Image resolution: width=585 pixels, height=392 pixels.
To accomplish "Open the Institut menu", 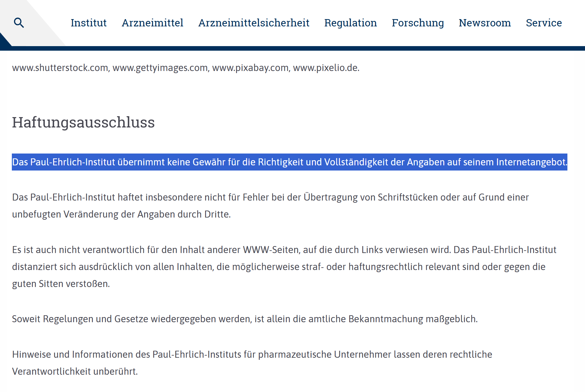I will click(89, 23).
